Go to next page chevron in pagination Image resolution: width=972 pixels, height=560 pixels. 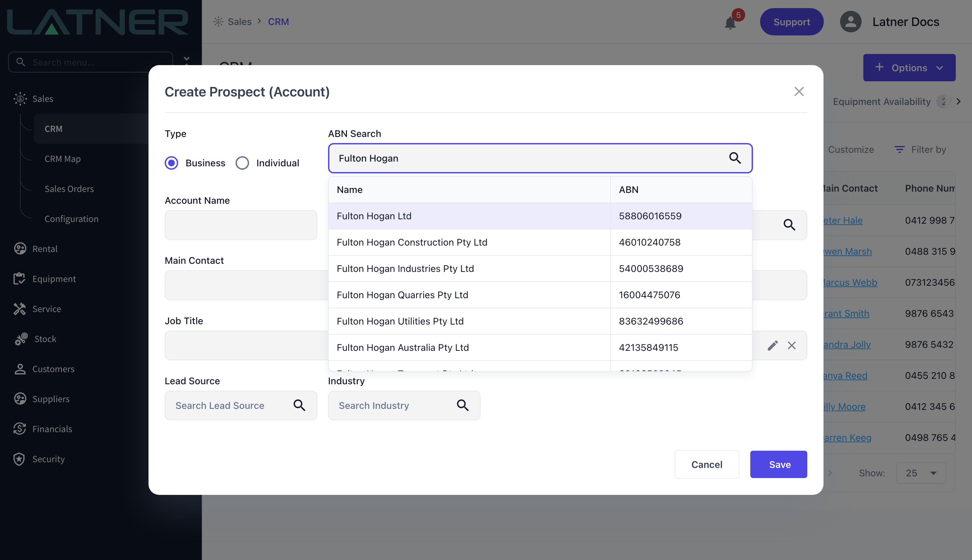(830, 473)
